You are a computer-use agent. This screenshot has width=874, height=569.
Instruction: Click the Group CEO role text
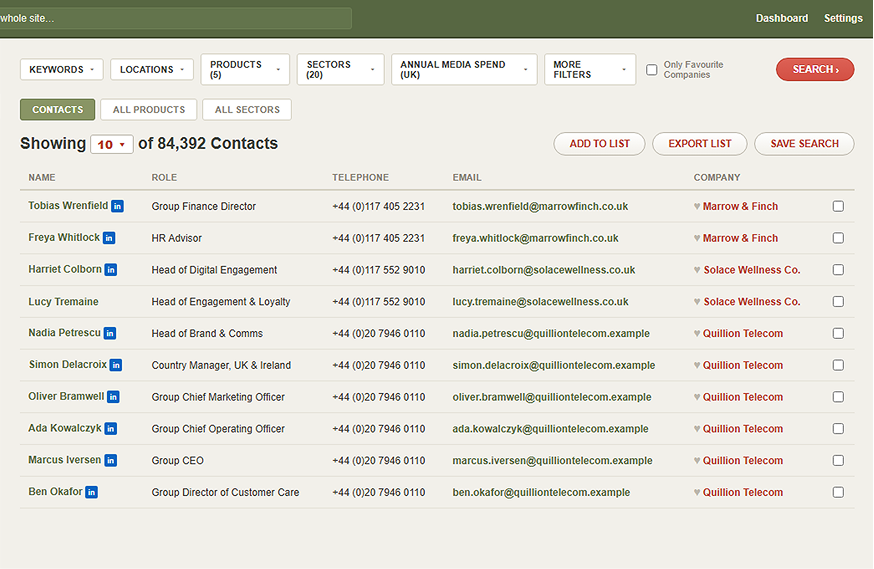[177, 460]
